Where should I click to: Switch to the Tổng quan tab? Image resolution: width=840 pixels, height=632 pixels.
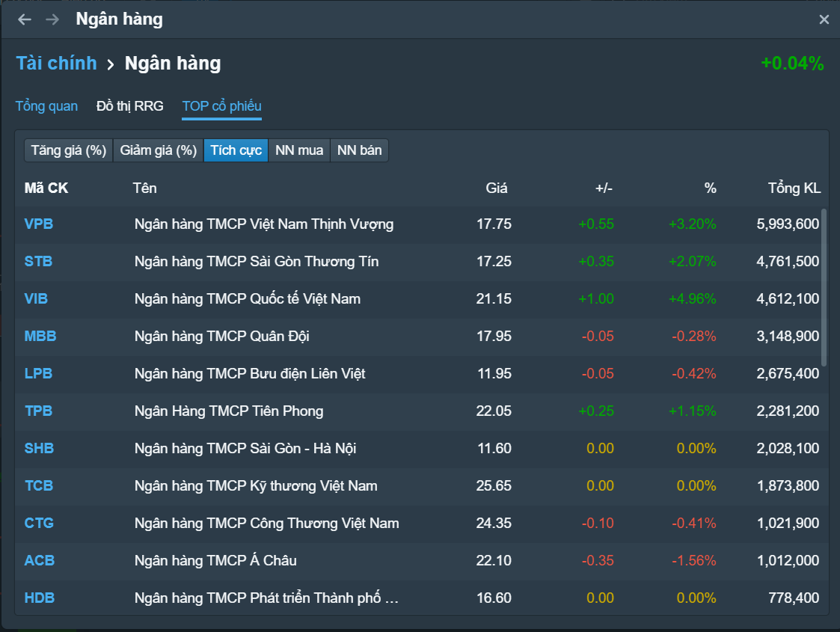click(46, 106)
